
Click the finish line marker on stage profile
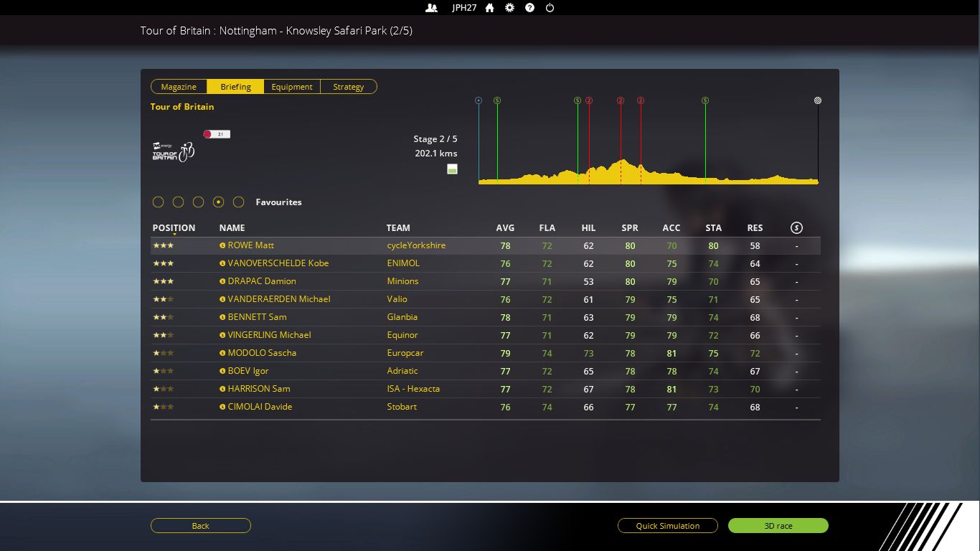(x=818, y=100)
